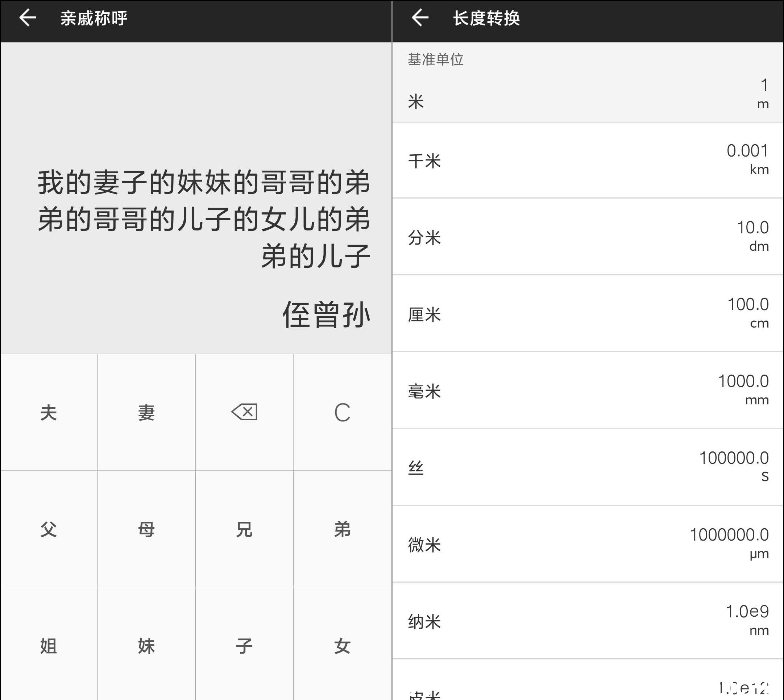Add 父 (father) to the relation
784x700 pixels.
[49, 529]
